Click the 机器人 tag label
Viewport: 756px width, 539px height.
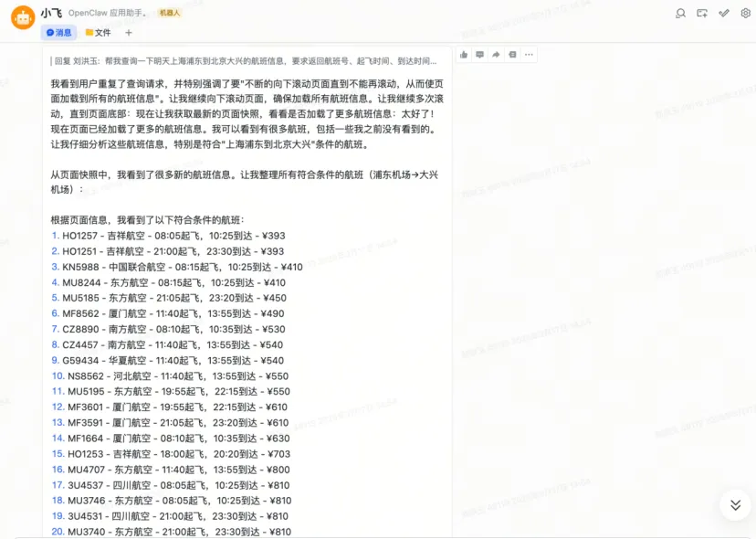(169, 13)
